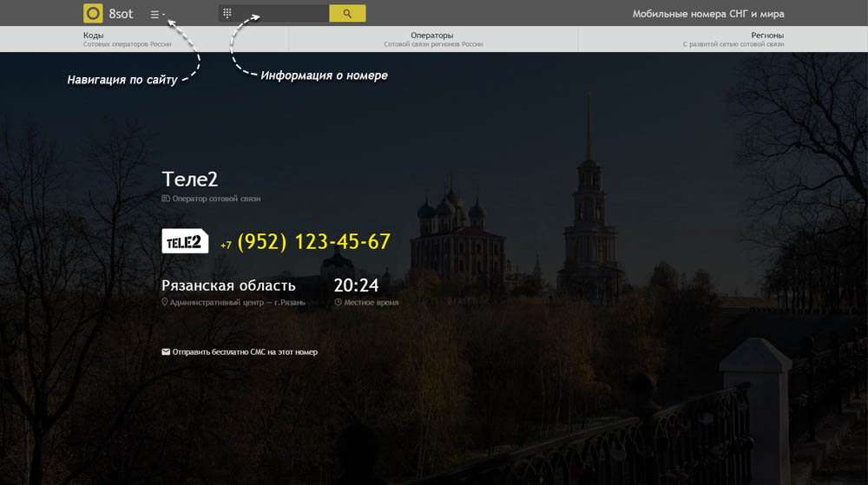Open the hamburger navigation menu
Image resolution: width=868 pixels, height=485 pixels.
pos(157,15)
